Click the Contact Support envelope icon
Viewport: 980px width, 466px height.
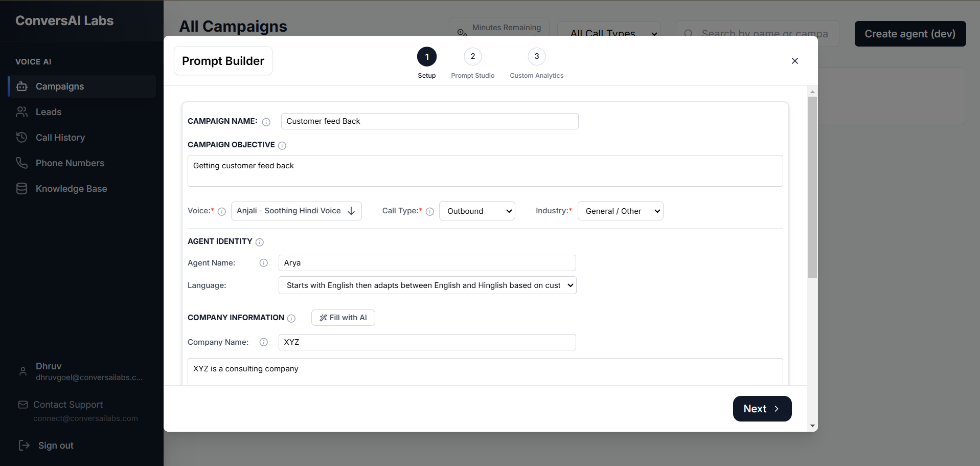[x=23, y=405]
